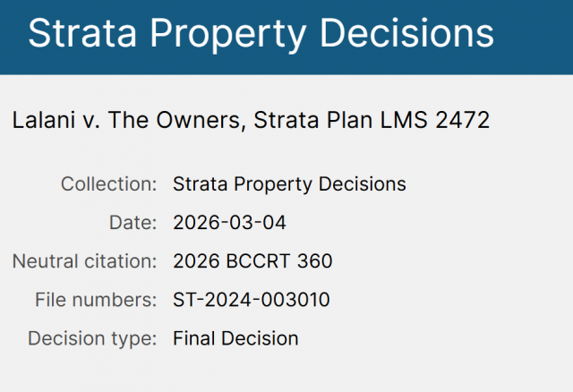This screenshot has width=573, height=392.
Task: Open the Strata Property Decisions collection value
Action: pos(289,184)
